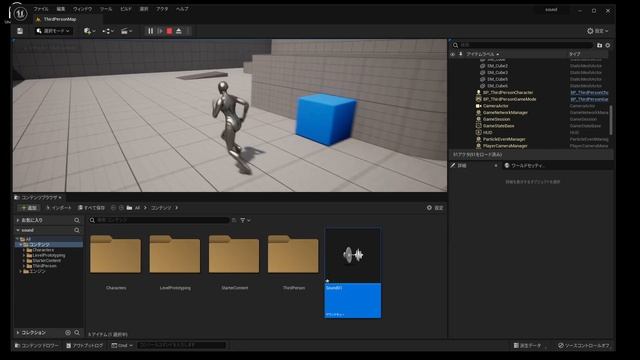Open the asset filter dropdown
The image size is (640, 360).
(x=245, y=220)
